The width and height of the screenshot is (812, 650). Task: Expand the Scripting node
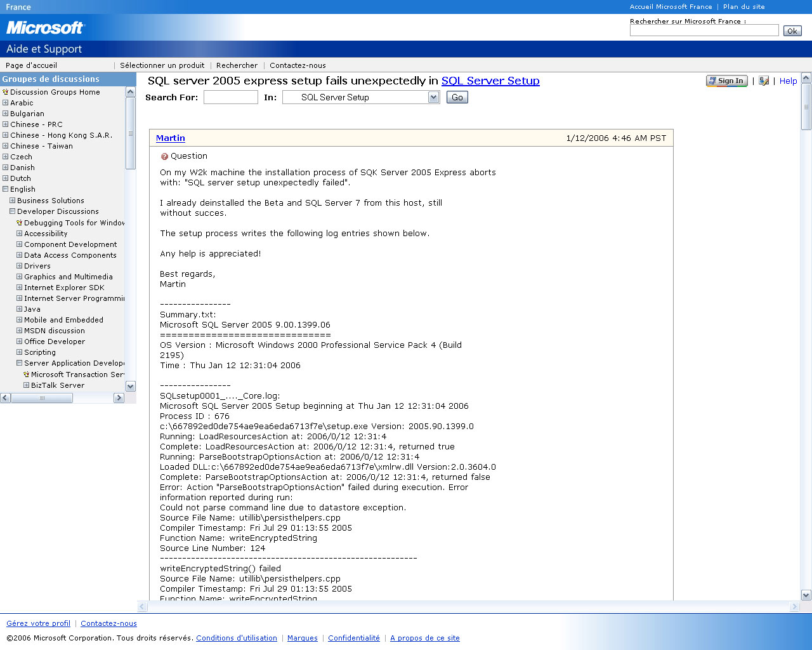tap(19, 352)
